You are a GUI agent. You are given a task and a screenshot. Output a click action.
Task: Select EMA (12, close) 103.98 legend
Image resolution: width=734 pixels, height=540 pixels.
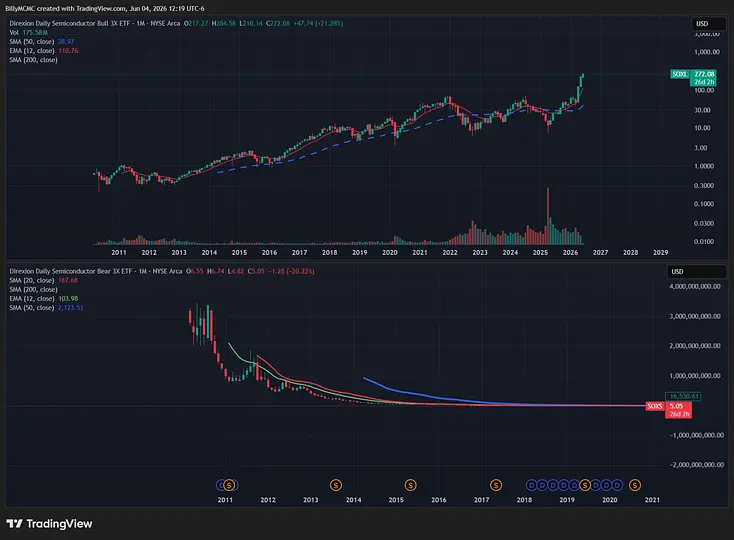pos(44,299)
